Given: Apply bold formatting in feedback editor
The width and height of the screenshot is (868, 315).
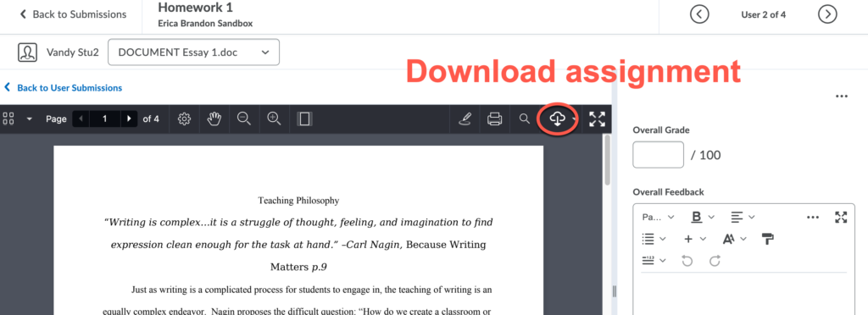Looking at the screenshot, I should click(x=697, y=217).
